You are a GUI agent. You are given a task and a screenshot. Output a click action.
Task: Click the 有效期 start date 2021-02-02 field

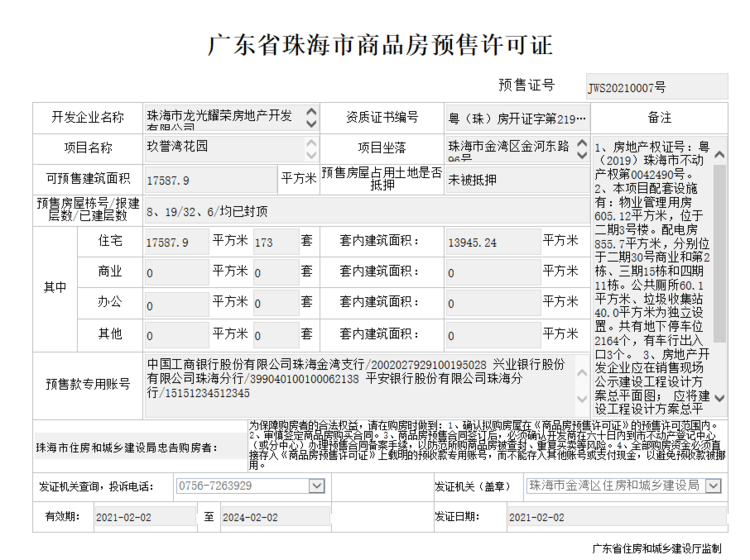(x=145, y=518)
